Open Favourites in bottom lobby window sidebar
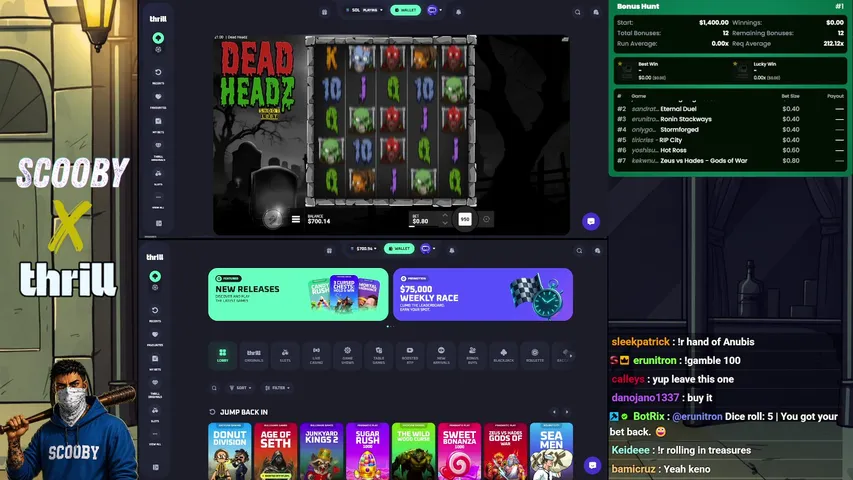The width and height of the screenshot is (853, 480). [x=155, y=338]
